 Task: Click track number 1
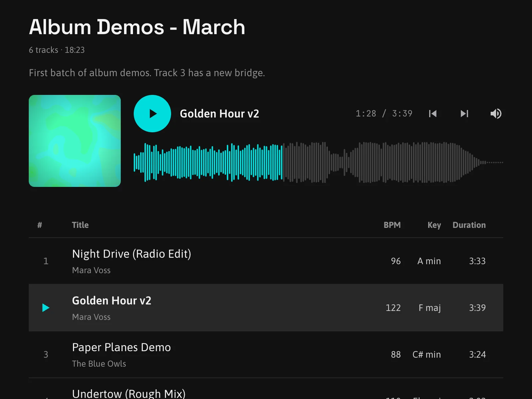click(46, 261)
